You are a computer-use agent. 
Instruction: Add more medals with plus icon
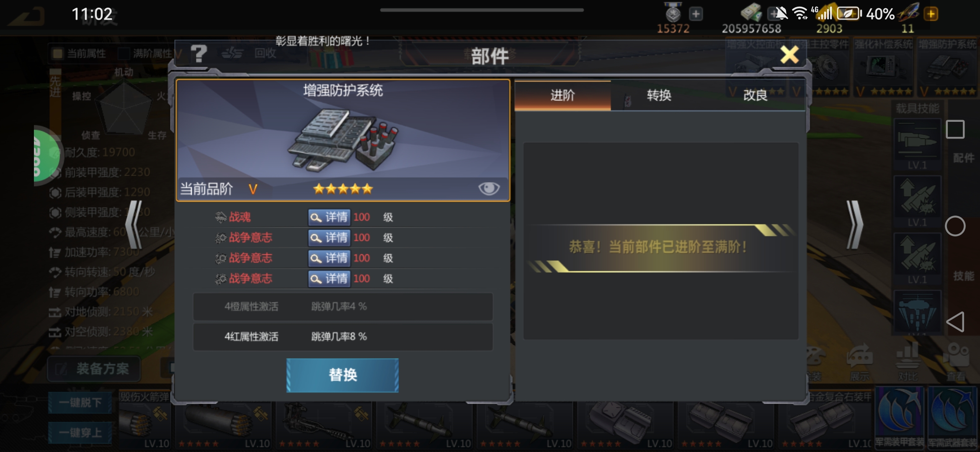coord(696,14)
